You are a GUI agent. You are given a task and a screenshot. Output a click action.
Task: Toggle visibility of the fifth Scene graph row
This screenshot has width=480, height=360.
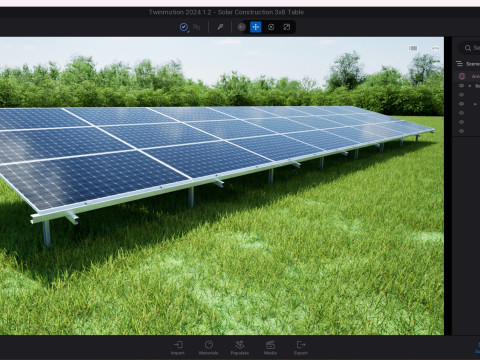click(461, 122)
